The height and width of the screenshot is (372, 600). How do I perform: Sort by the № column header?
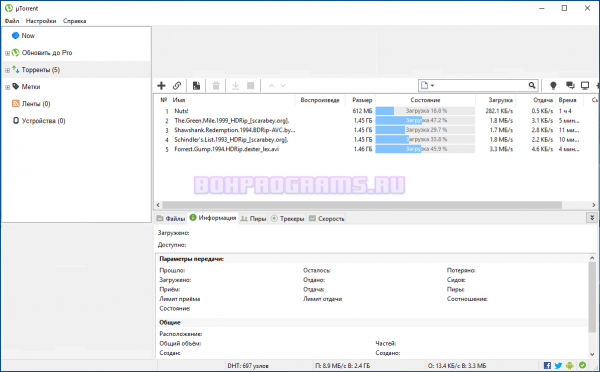[x=163, y=100]
